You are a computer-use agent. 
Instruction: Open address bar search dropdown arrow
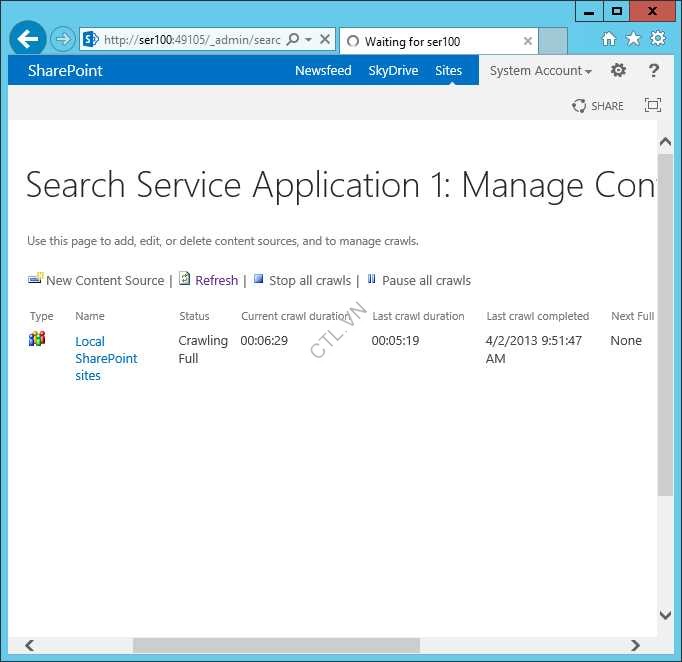pyautogui.click(x=308, y=40)
